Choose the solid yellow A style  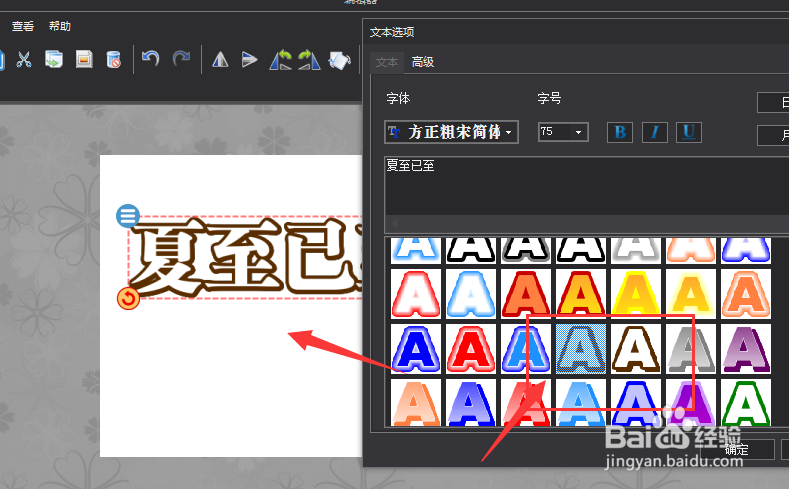(x=636, y=294)
